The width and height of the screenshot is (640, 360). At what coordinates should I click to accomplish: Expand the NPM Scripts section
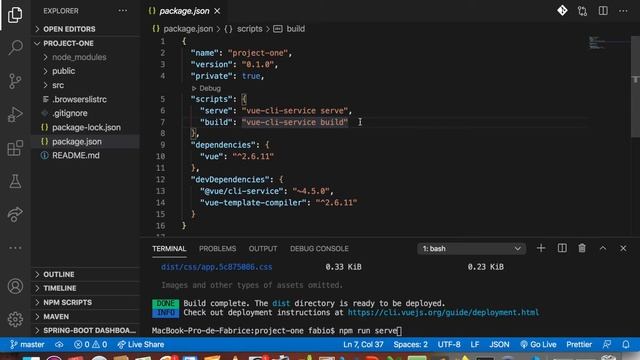coord(85,302)
